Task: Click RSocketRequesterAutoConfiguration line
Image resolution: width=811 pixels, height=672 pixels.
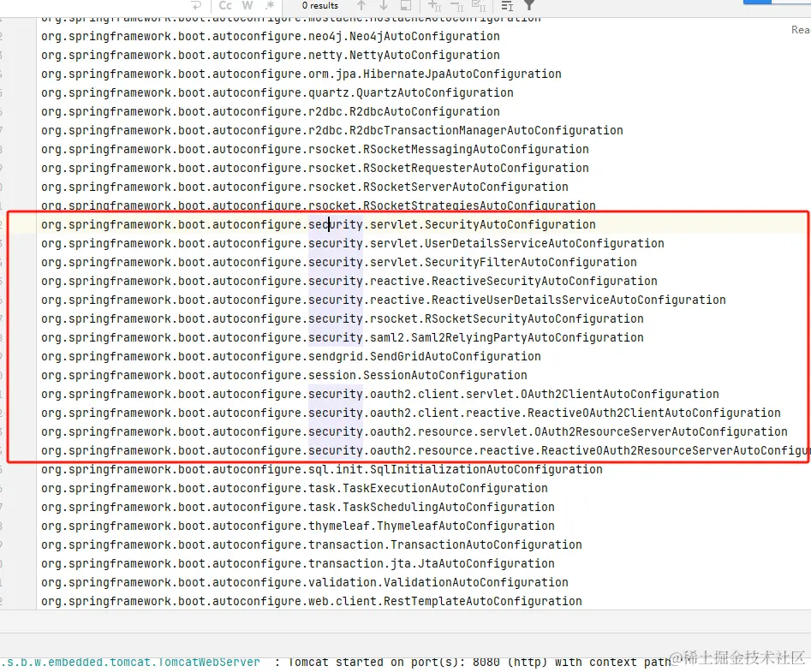Action: [x=315, y=168]
